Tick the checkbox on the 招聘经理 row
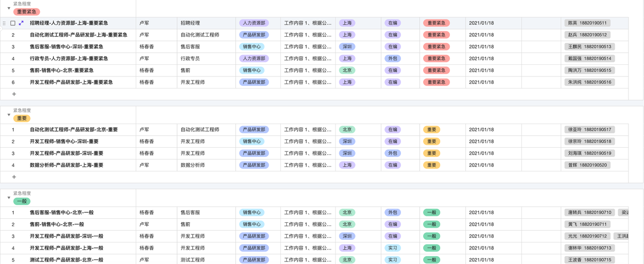The height and width of the screenshot is (264, 644). [13, 23]
